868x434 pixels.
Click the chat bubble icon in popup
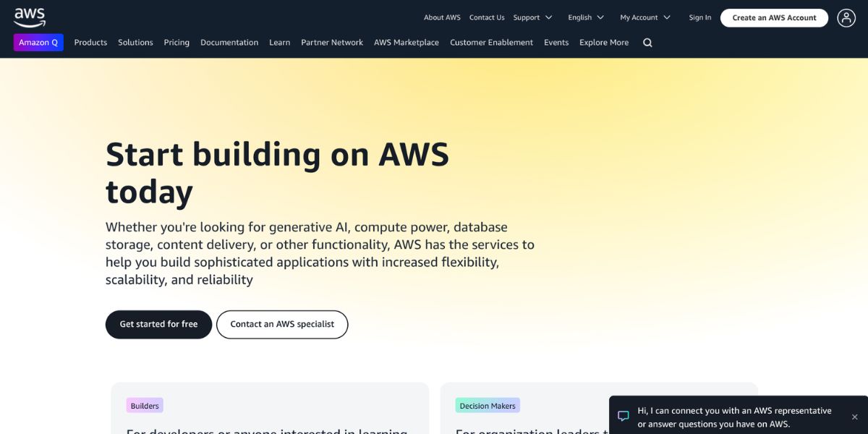[x=623, y=417]
